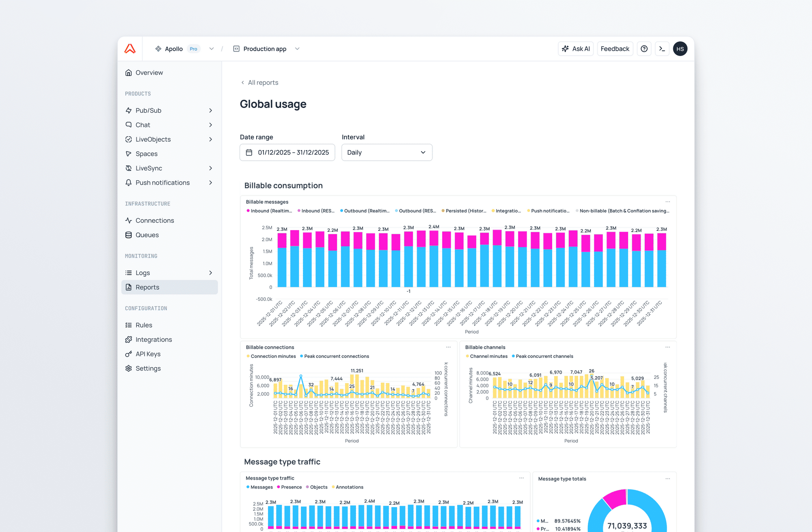Open Integrations from the sidebar

(153, 340)
